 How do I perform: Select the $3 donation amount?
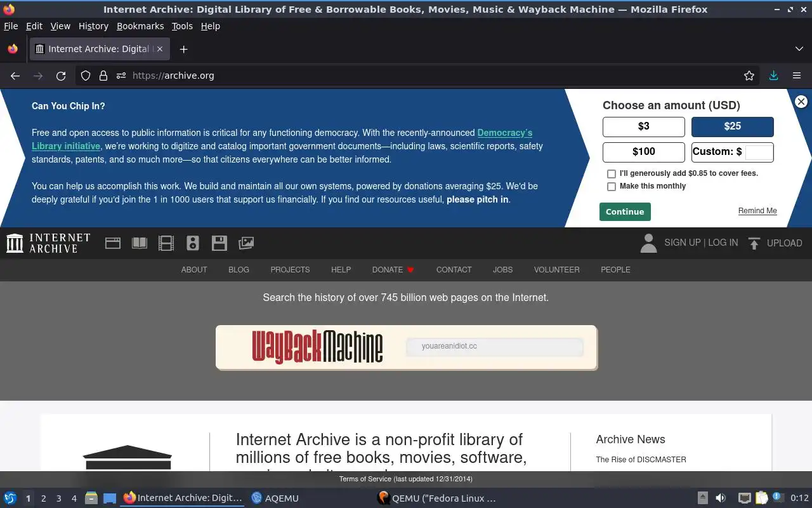pos(644,126)
